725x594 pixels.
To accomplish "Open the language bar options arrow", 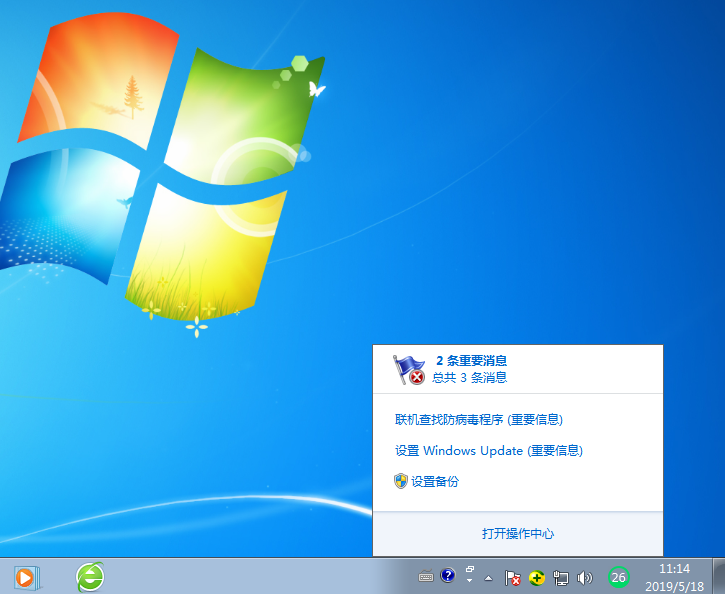I will (x=470, y=583).
